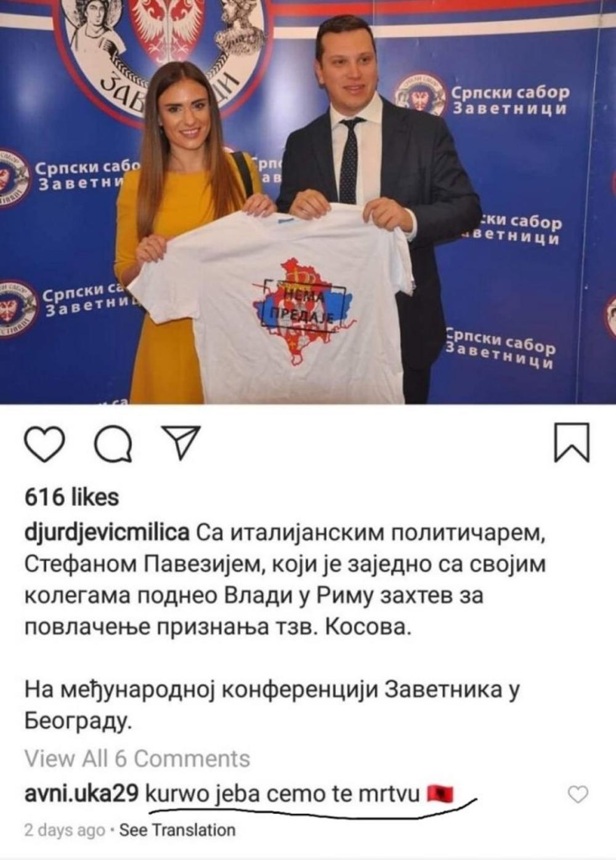Tap the 2 days ago timestamp
The image size is (616, 860).
[64, 830]
